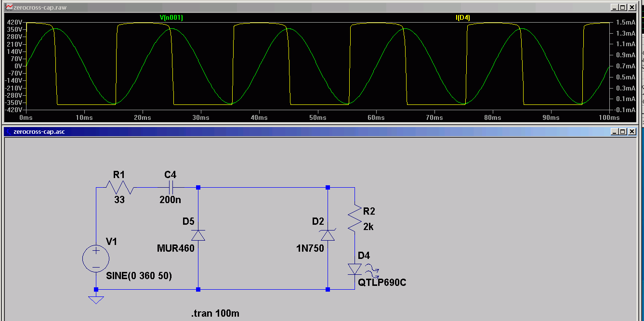
Task: Click the ground symbol below V1
Action: (x=96, y=299)
